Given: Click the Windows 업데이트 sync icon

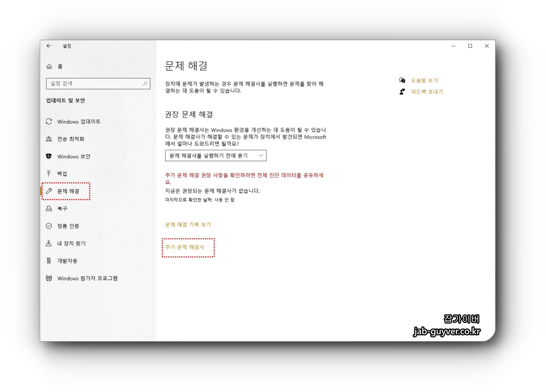Looking at the screenshot, I should click(49, 122).
